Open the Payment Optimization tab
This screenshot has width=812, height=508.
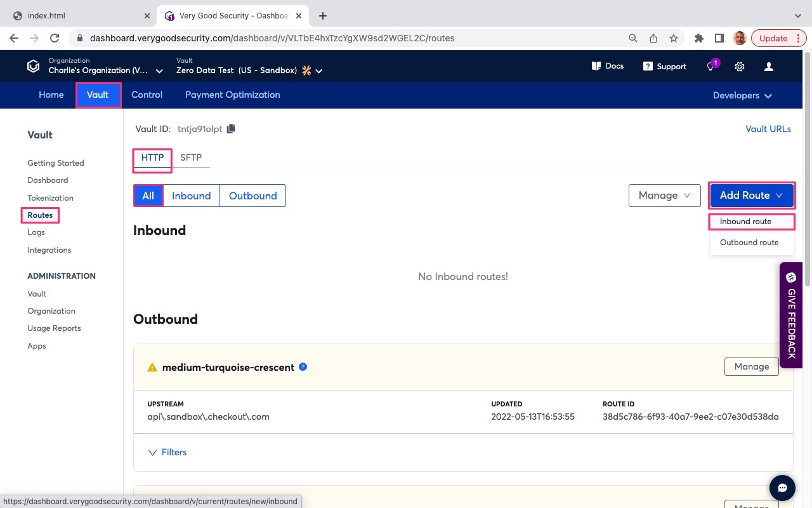tap(233, 95)
